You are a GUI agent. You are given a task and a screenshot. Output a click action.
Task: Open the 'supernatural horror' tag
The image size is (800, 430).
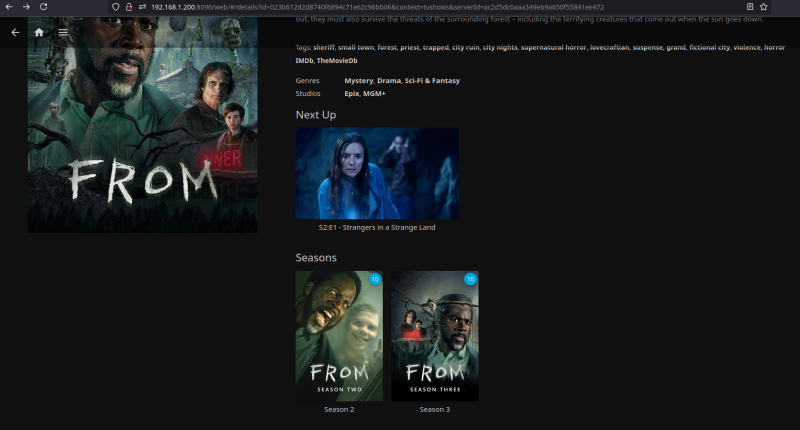(x=554, y=47)
